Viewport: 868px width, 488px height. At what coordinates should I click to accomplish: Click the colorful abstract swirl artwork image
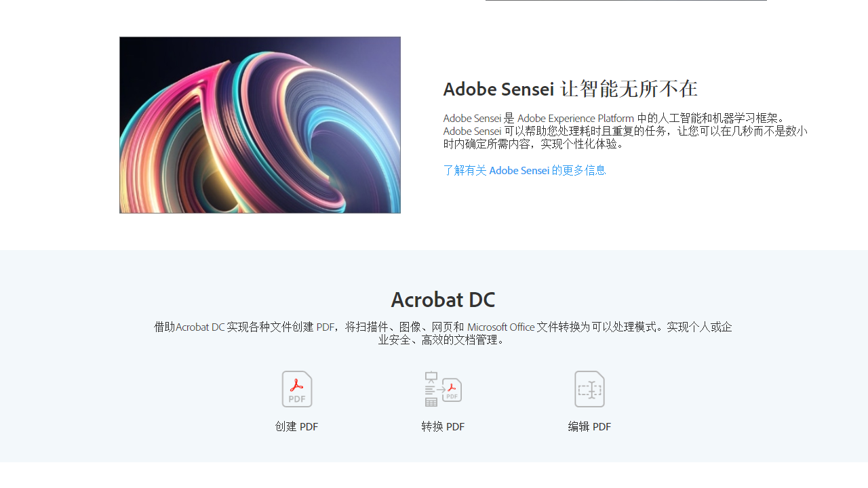[x=260, y=125]
